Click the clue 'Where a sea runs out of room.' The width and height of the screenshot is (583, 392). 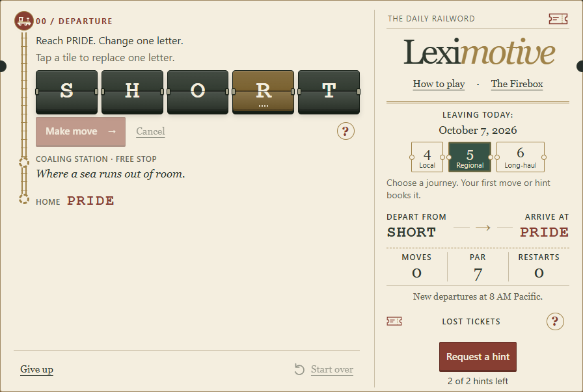[111, 174]
